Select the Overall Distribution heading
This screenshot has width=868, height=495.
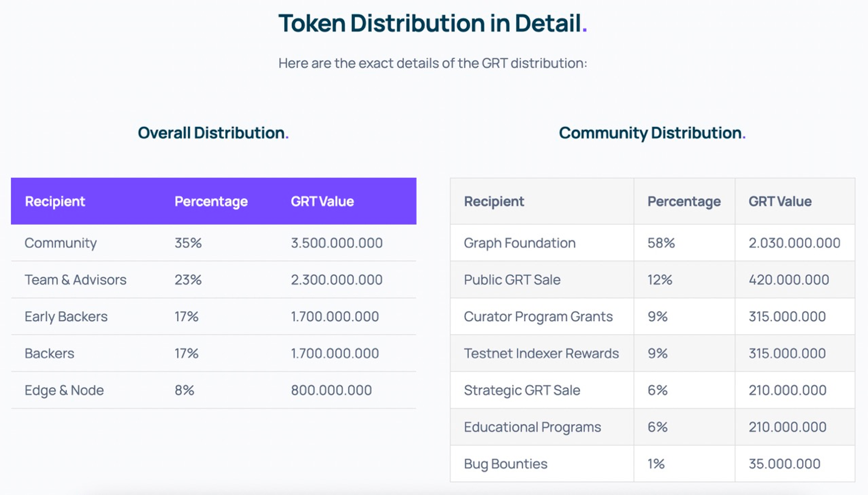[213, 133]
